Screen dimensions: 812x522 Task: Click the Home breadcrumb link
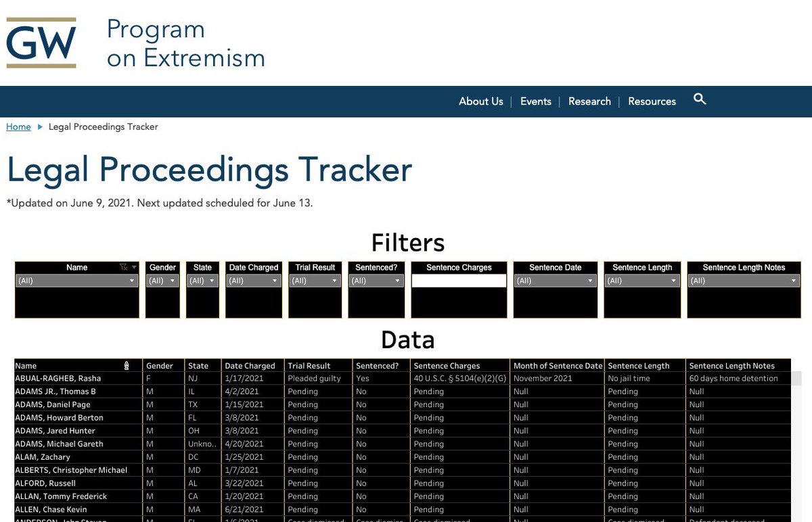(x=18, y=126)
